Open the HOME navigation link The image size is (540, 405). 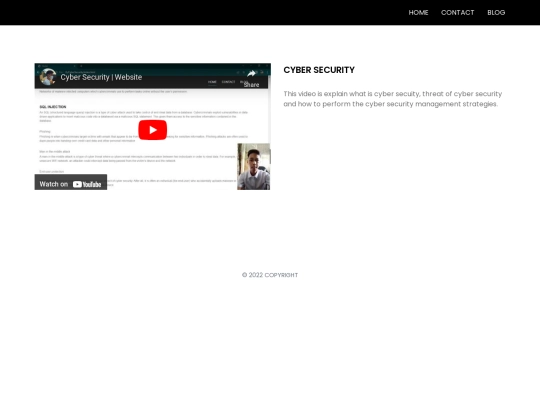click(418, 13)
